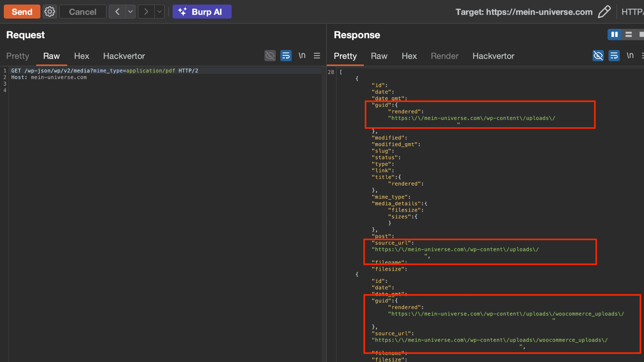The image size is (644, 362).
Task: Open request settings gear icon
Action: pos(50,12)
